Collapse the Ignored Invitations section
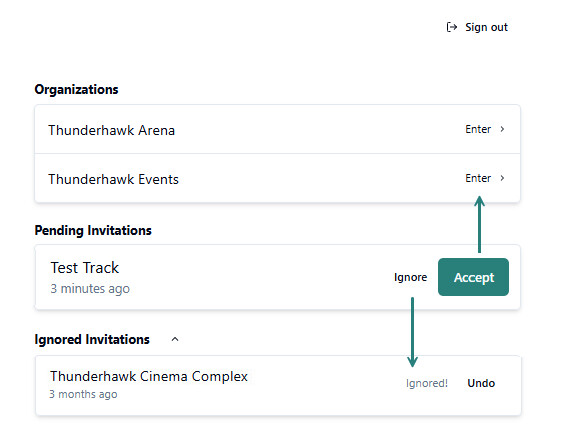The image size is (568, 424). click(175, 340)
